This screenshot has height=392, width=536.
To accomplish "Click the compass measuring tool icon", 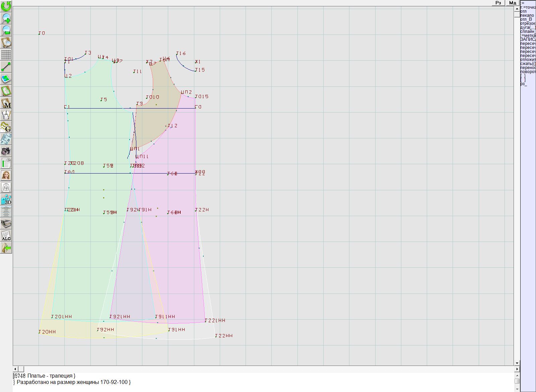I will pos(6,115).
